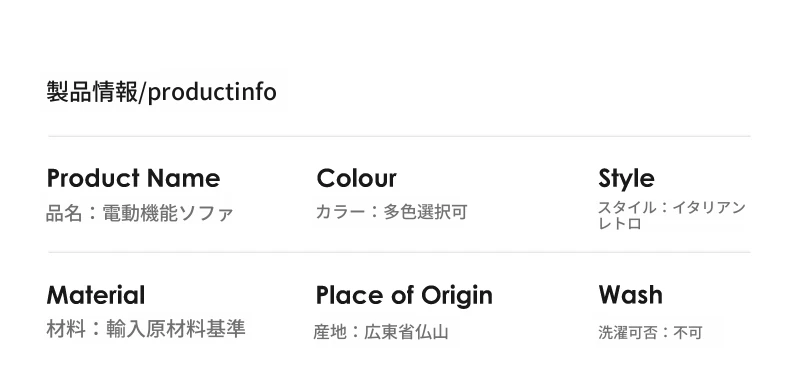
Task: Click the Colour heading
Action: pos(357,178)
